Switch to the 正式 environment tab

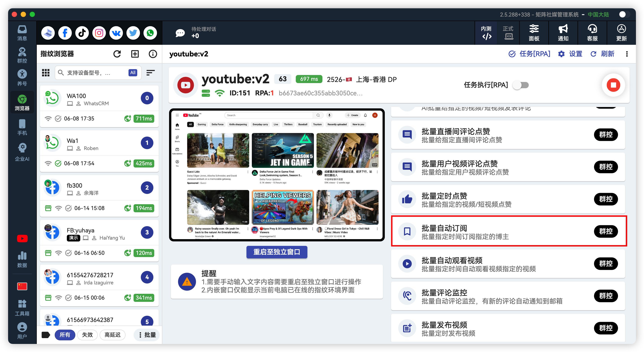tap(508, 33)
